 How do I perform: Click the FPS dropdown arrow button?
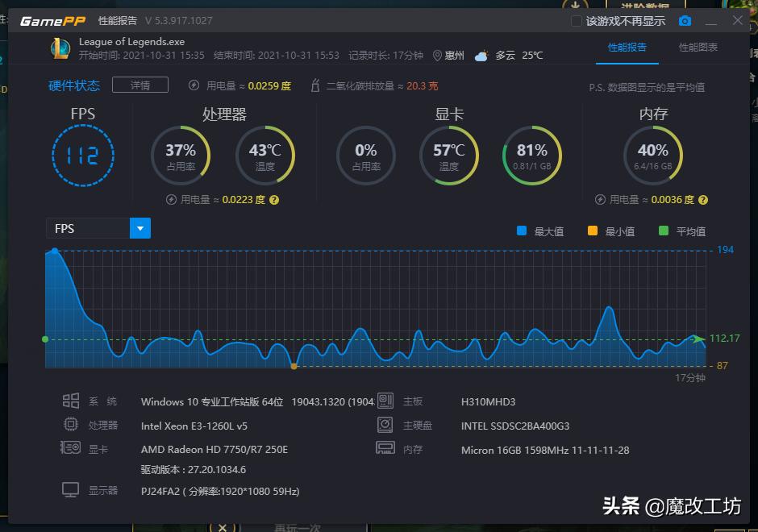pyautogui.click(x=140, y=228)
